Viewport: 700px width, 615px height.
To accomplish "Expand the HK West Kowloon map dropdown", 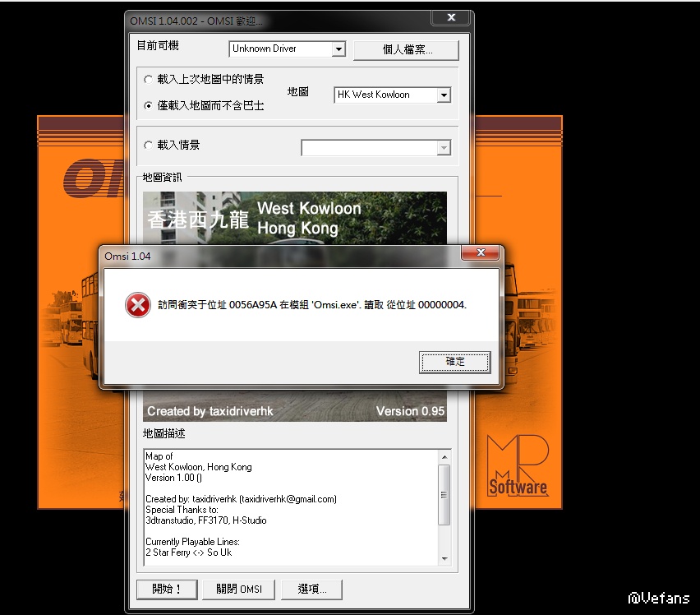I will point(444,95).
